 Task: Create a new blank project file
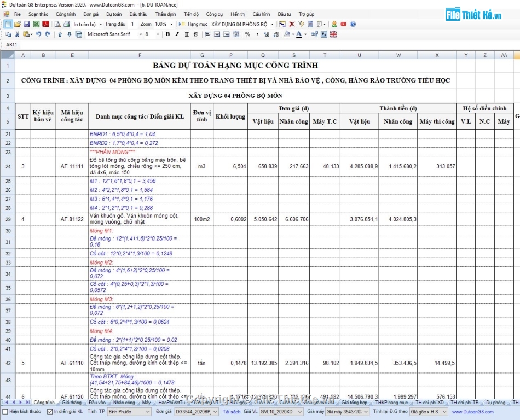pos(8,24)
